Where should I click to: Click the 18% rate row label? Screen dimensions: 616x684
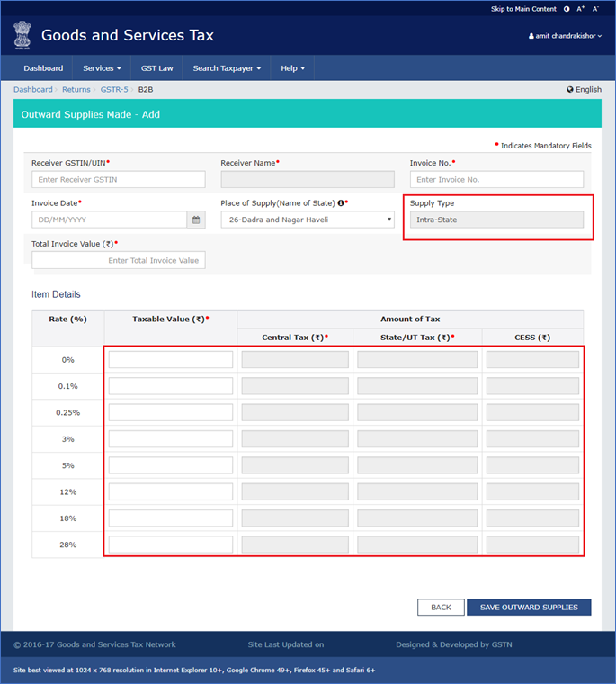68,518
